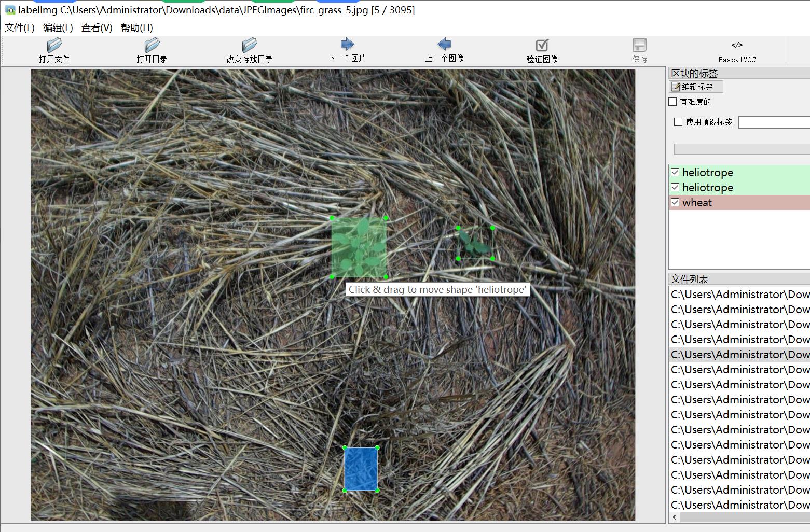Select the blue wheat bounding box on the image
The width and height of the screenshot is (810, 532).
pos(361,469)
